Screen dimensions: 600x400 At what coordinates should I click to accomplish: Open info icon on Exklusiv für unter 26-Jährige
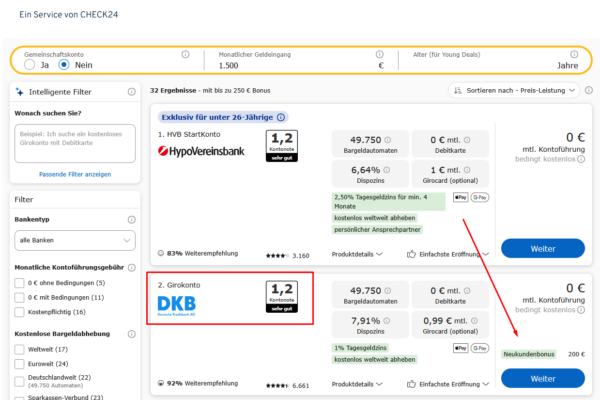pyautogui.click(x=281, y=117)
